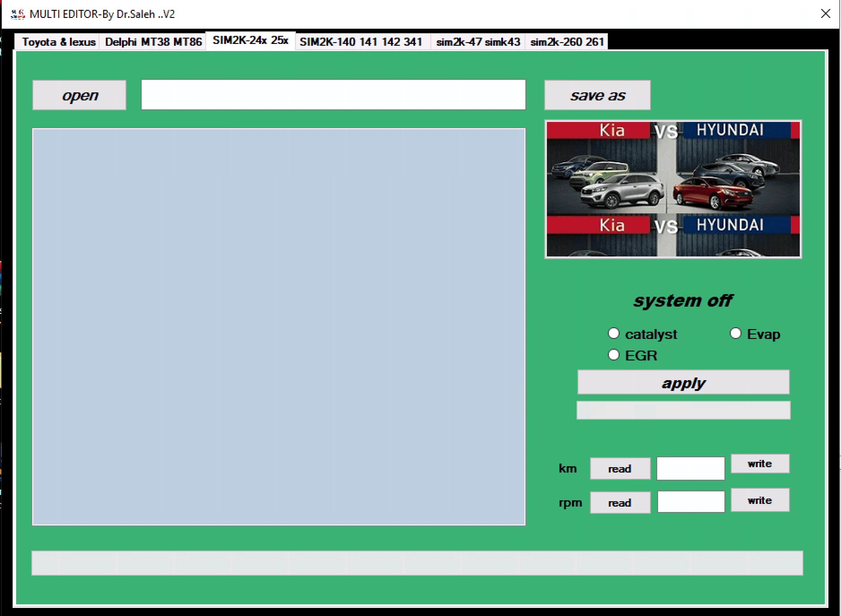
Task: Select the catalyst radio option
Action: pyautogui.click(x=642, y=334)
